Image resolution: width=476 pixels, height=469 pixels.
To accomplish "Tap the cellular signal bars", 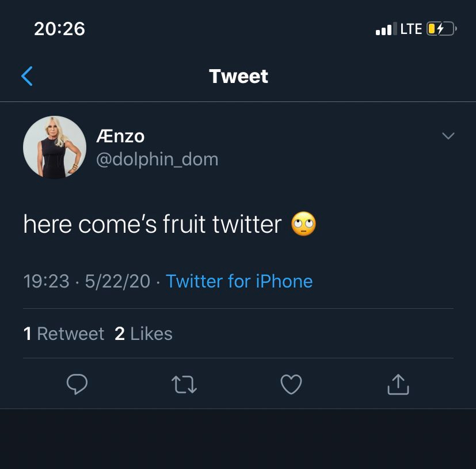I will pos(386,29).
